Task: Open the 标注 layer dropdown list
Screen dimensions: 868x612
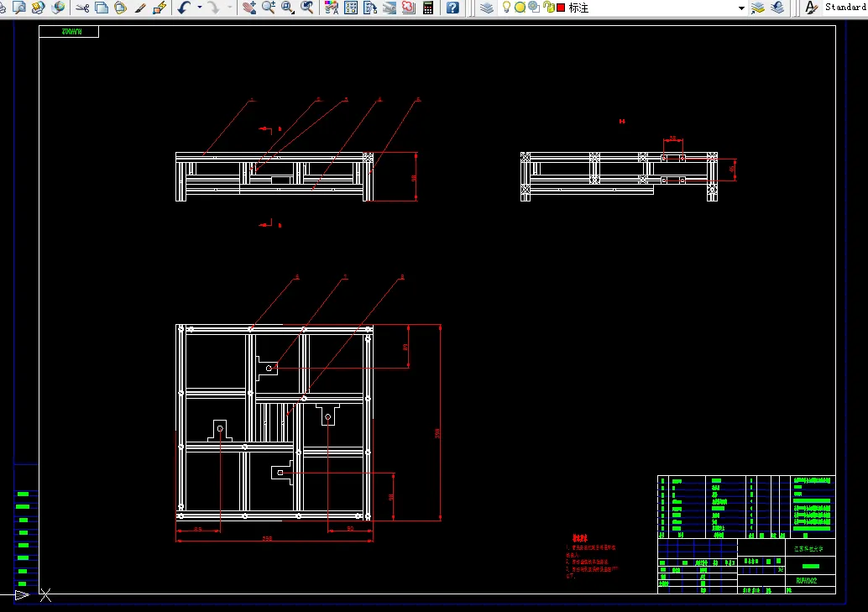Action: click(x=741, y=8)
